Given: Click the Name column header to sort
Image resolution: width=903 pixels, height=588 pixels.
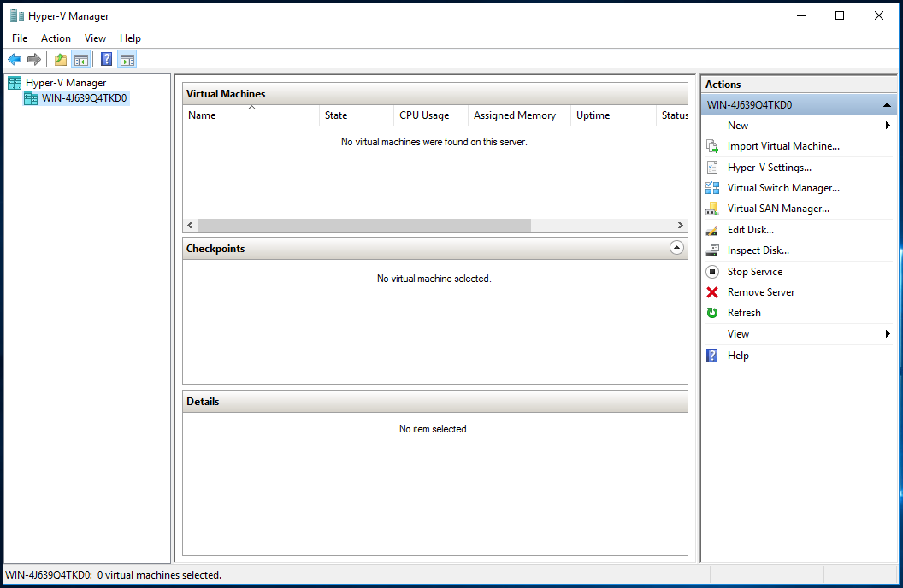Looking at the screenshot, I should click(x=202, y=115).
